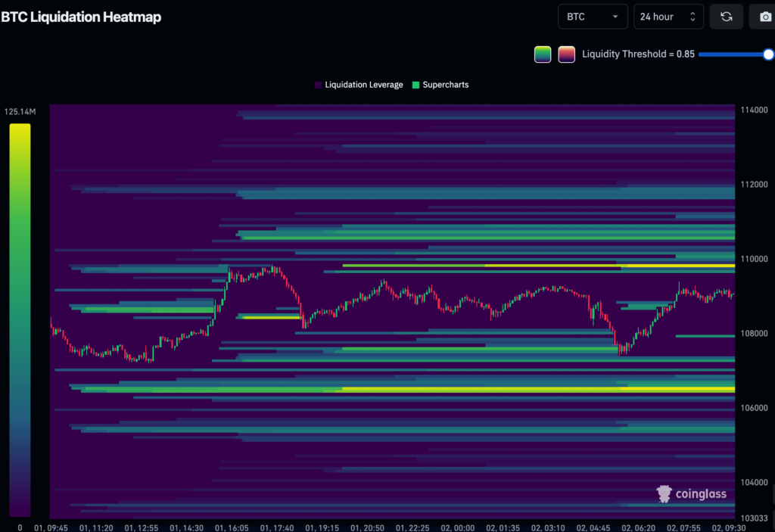Select the green-yellow heatmap color theme

pos(543,54)
